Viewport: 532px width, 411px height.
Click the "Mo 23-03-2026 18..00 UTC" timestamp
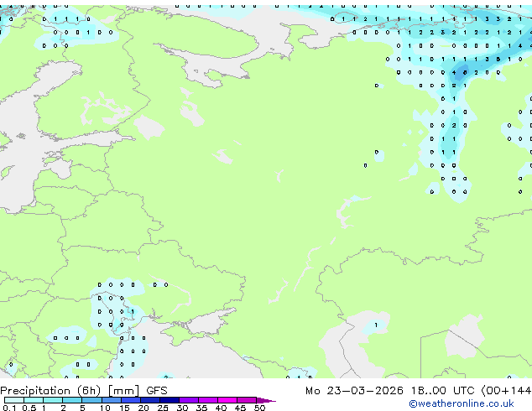(390, 391)
